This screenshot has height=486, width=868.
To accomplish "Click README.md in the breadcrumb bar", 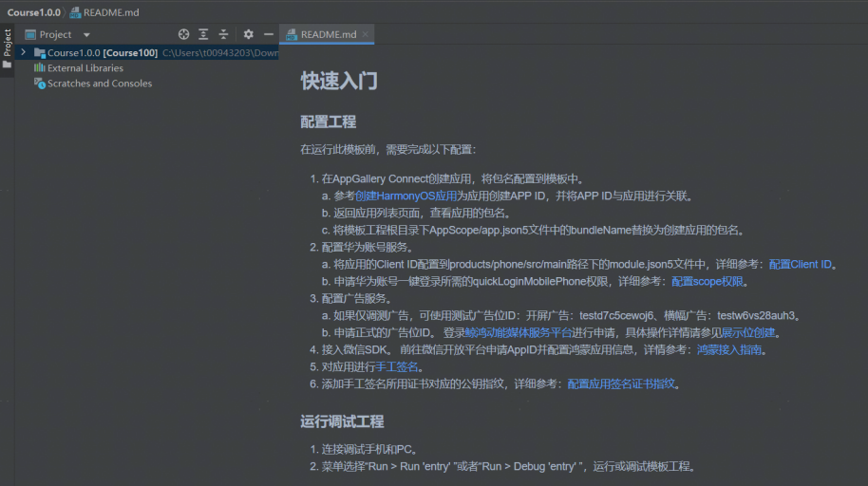I will pyautogui.click(x=113, y=11).
